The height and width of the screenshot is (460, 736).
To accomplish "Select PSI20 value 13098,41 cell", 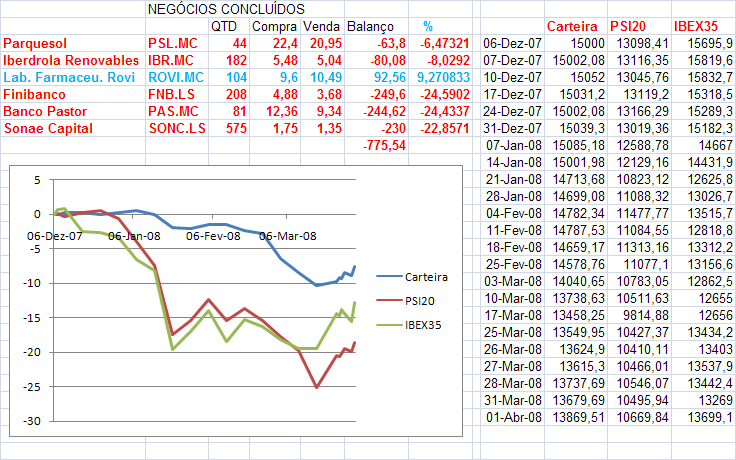I will 639,44.
